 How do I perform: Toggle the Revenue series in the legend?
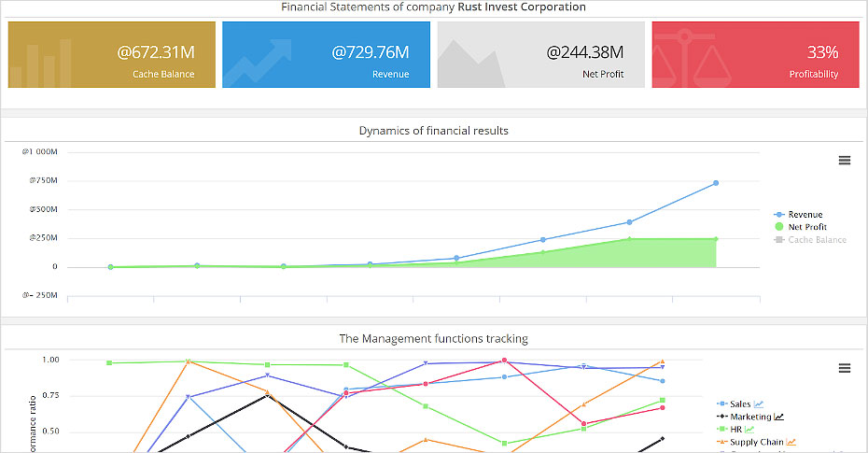(805, 214)
